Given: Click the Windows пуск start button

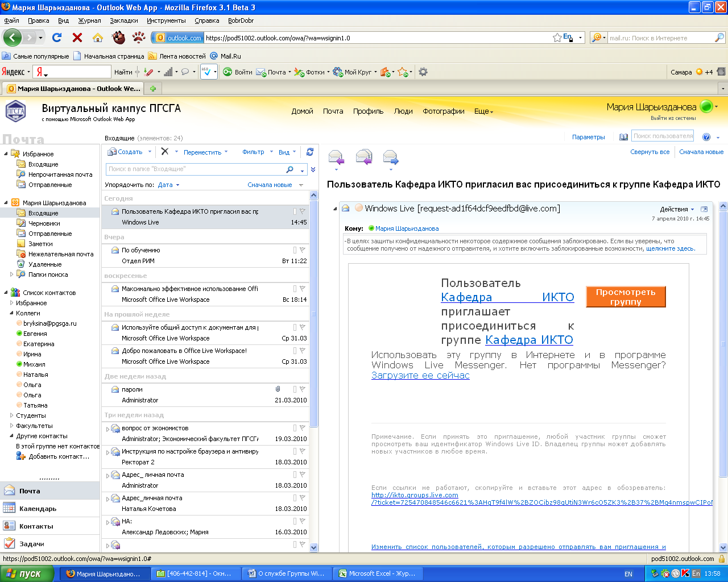Looking at the screenshot, I should (x=27, y=573).
